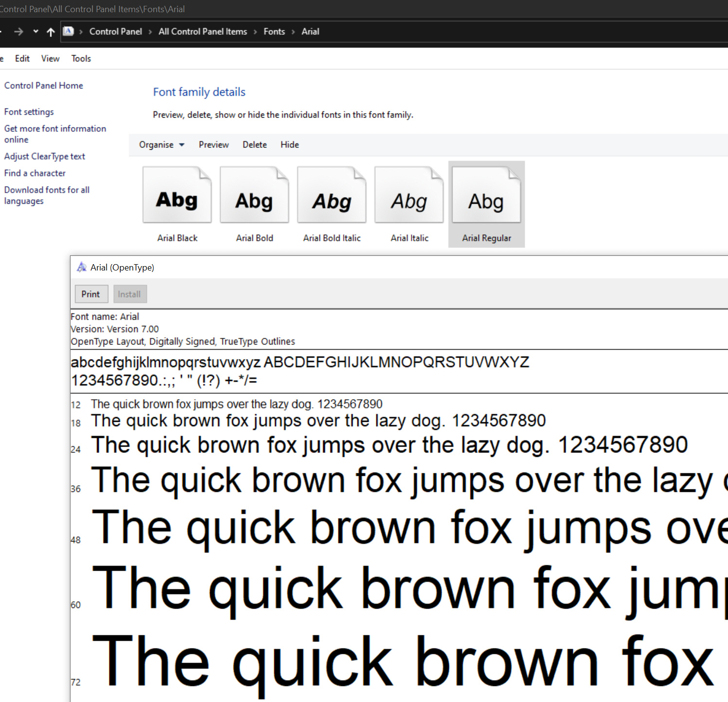Expand breadcrumb chevron after Control Panel
This screenshot has width=728, height=702.
(x=150, y=32)
